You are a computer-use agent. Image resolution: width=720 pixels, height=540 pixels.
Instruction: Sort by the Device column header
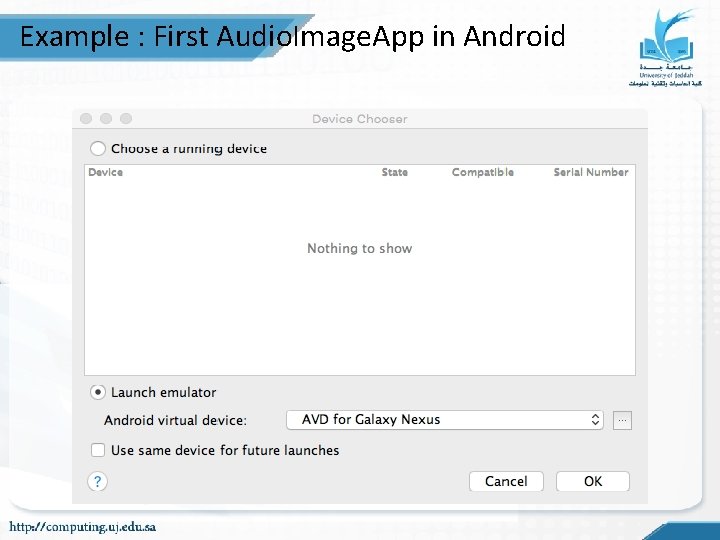pos(106,172)
